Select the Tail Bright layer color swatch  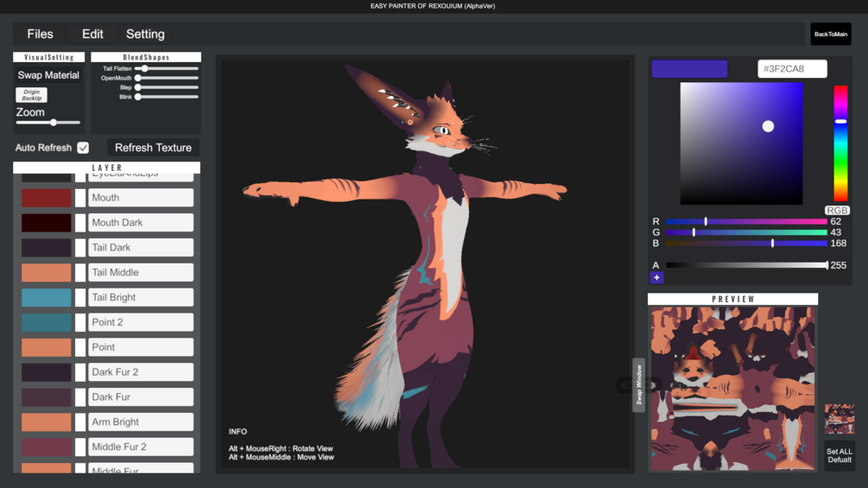(x=47, y=297)
